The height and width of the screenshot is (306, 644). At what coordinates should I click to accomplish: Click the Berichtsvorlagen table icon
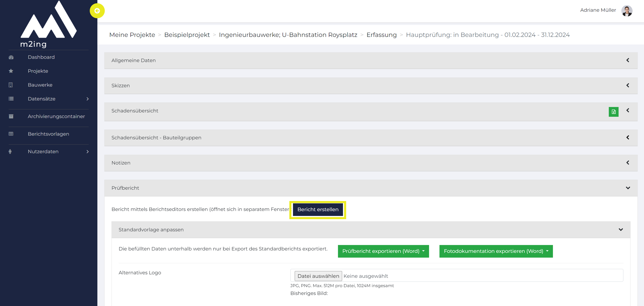(11, 134)
